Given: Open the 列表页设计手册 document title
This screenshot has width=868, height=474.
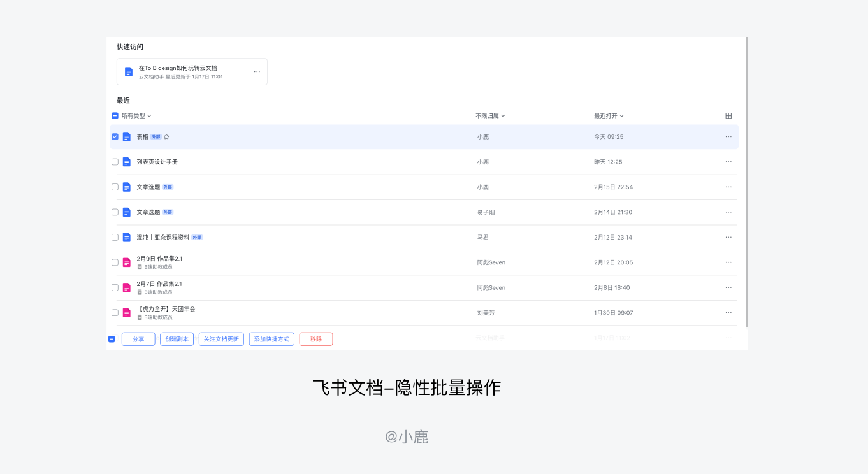Looking at the screenshot, I should coord(157,162).
